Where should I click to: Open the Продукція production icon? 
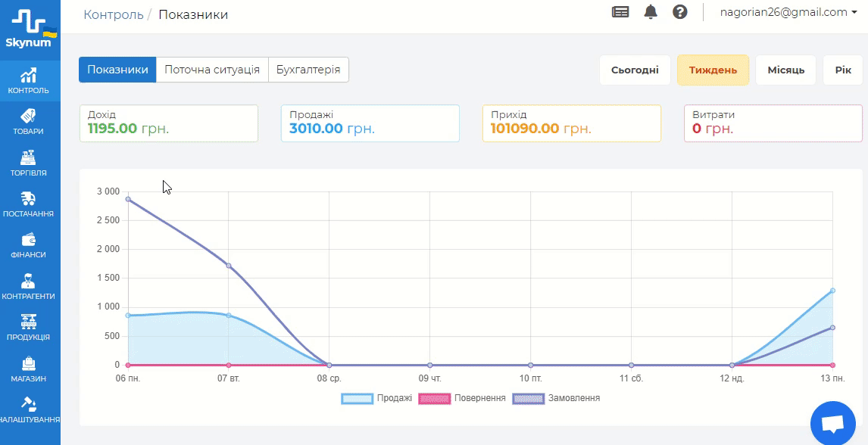[29, 322]
